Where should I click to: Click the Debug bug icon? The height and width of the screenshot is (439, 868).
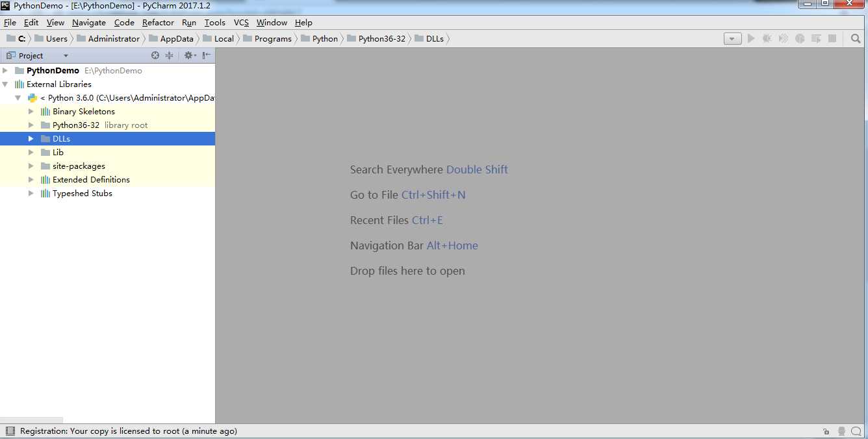point(767,39)
